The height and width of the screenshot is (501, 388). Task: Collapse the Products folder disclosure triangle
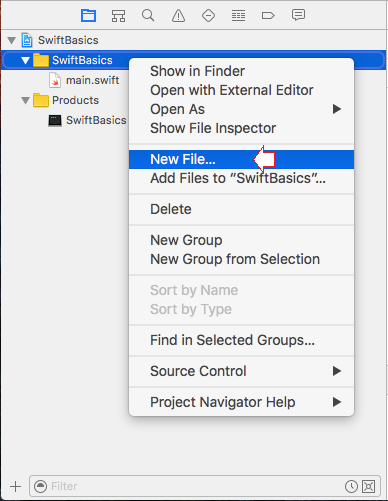point(25,100)
